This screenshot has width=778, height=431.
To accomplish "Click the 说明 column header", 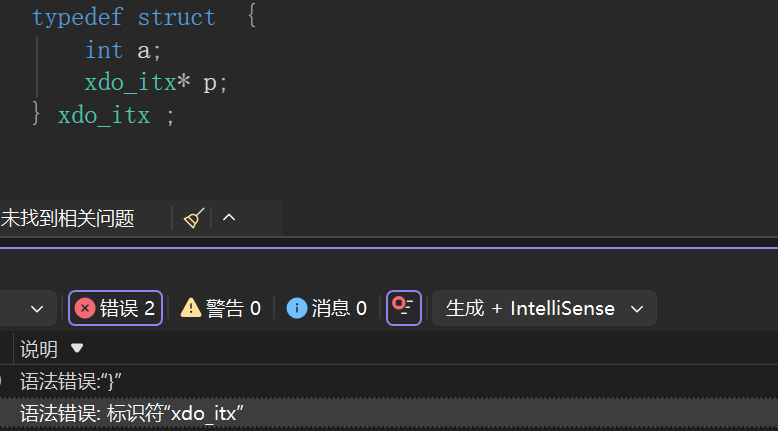I will point(39,349).
